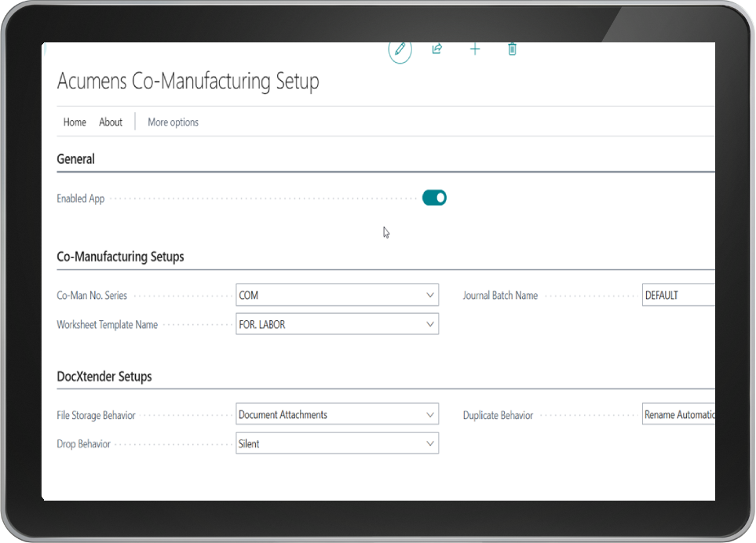Show More options in the action bar
Viewport: 756px width, 543px height.
coord(173,122)
